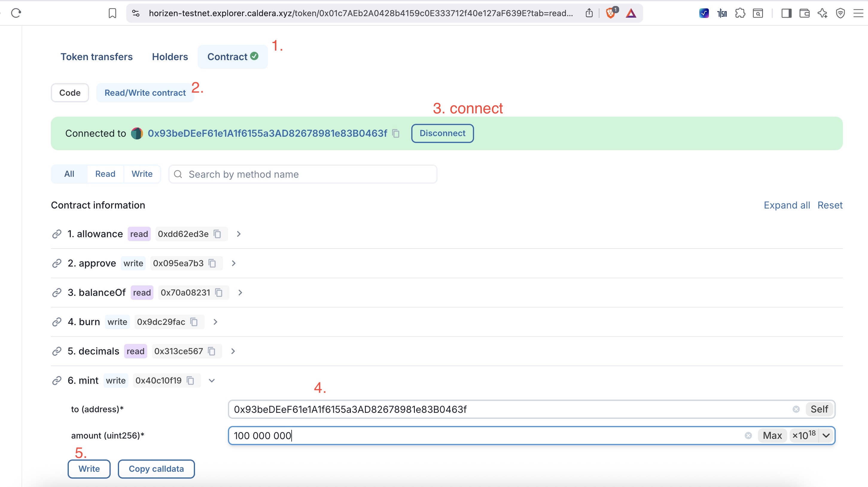
Task: Filter methods by Write only
Action: pyautogui.click(x=142, y=174)
